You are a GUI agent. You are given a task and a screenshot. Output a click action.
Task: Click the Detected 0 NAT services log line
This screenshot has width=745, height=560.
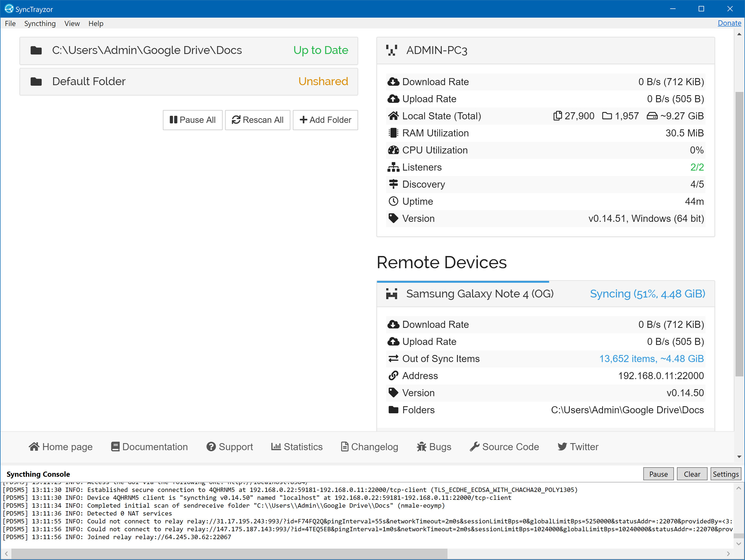[87, 513]
